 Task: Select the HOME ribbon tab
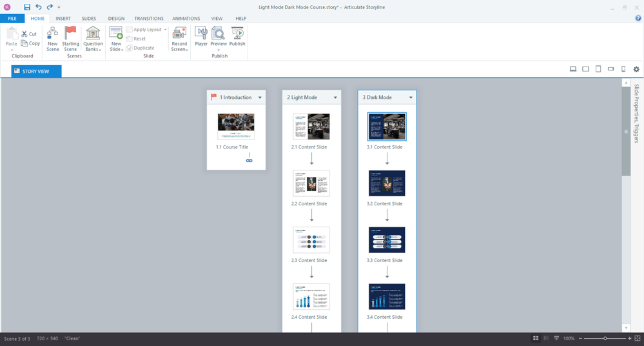click(37, 19)
